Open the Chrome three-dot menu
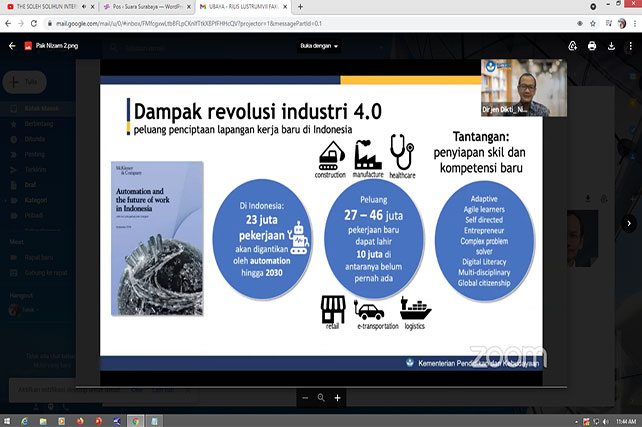The height and width of the screenshot is (427, 642). (x=635, y=23)
